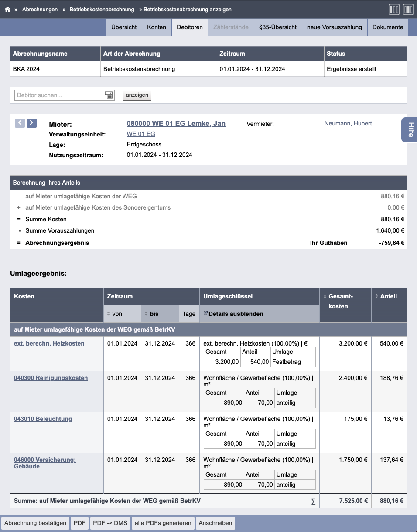Open the Hilfe side tab

[x=410, y=130]
